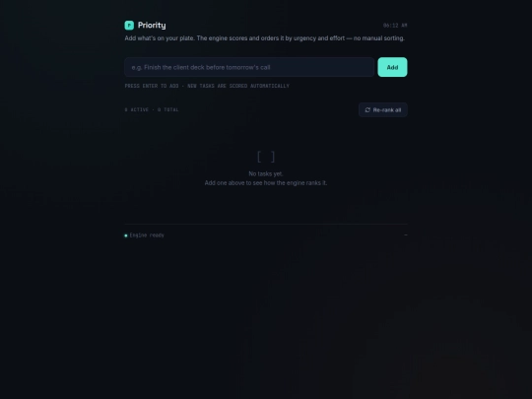Click the green Priority logo icon
The height and width of the screenshot is (399, 532).
[129, 25]
